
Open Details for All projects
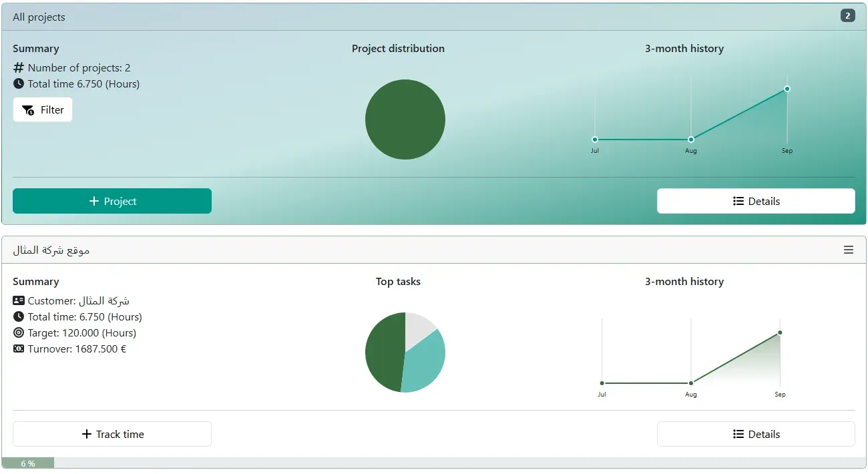[x=756, y=201]
